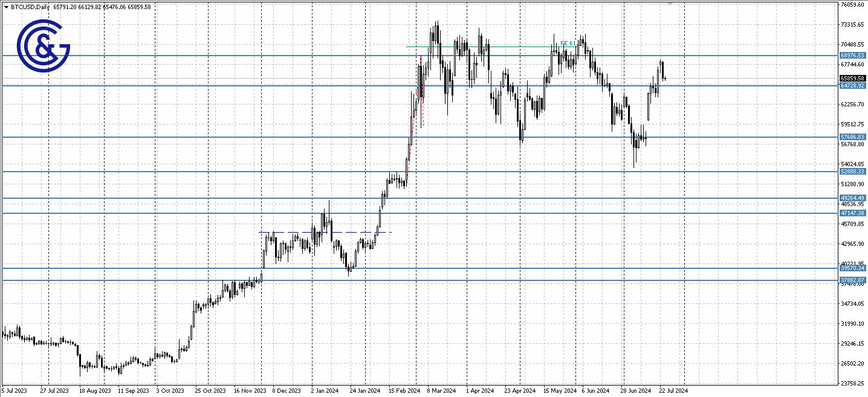Viewport: 868px width, 397px height.
Task: Click the black current price tag 65859.58
Action: coord(852,78)
